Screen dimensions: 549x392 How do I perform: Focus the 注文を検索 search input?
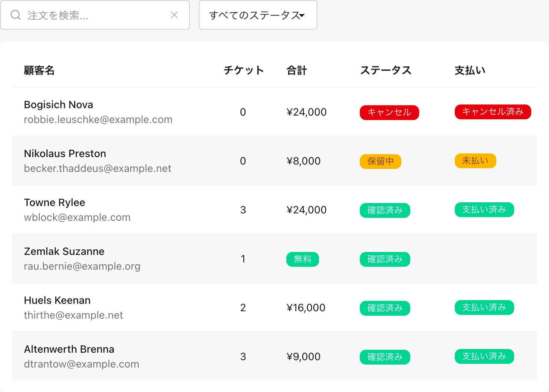coord(95,15)
